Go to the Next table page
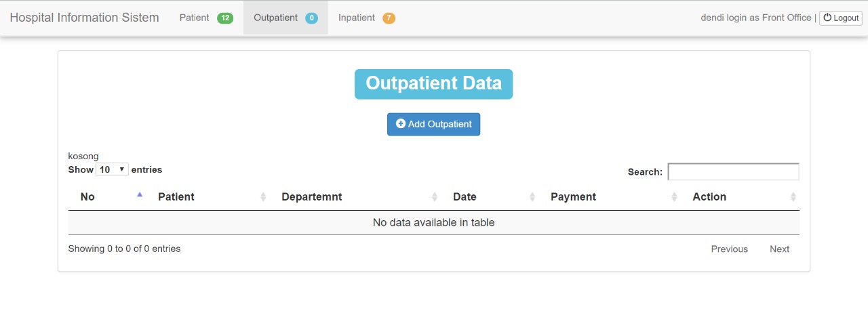 [779, 249]
